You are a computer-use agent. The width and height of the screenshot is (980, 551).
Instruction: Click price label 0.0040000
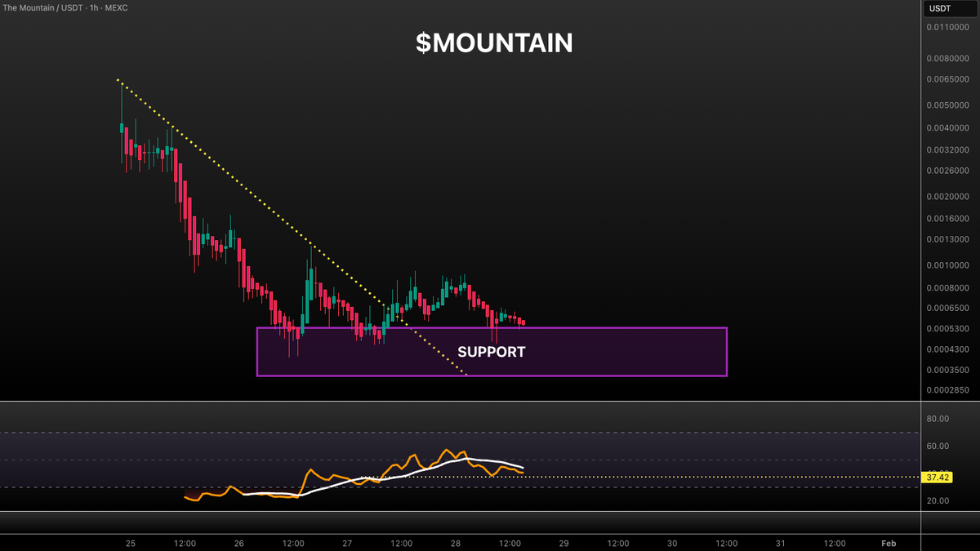(x=947, y=128)
